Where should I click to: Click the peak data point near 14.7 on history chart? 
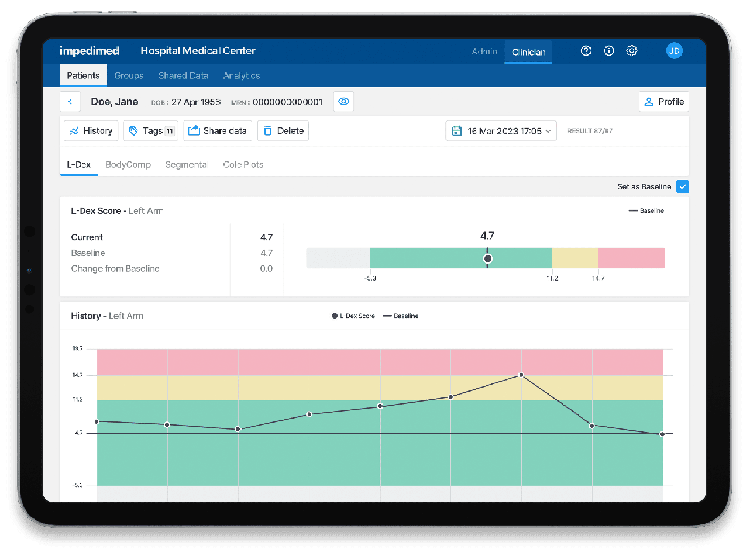click(521, 375)
